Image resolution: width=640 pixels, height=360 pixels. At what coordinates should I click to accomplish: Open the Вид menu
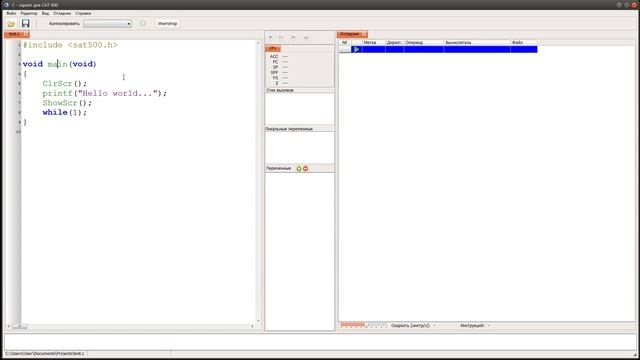[45, 13]
